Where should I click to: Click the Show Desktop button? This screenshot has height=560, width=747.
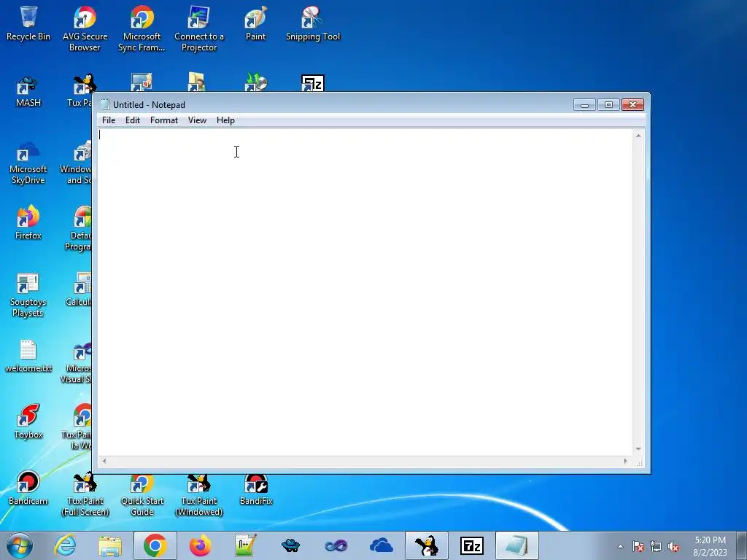click(x=742, y=545)
